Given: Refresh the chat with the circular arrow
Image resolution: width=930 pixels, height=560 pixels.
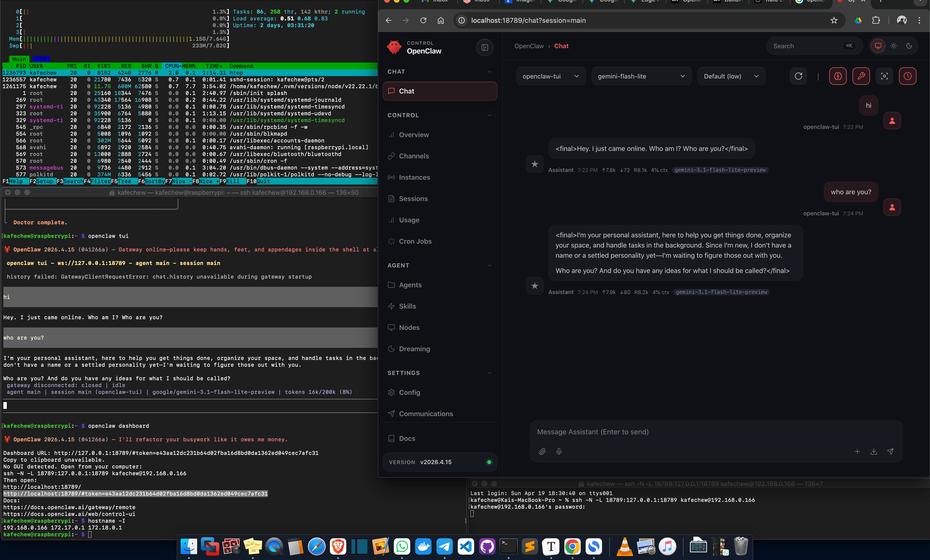Looking at the screenshot, I should pyautogui.click(x=798, y=76).
